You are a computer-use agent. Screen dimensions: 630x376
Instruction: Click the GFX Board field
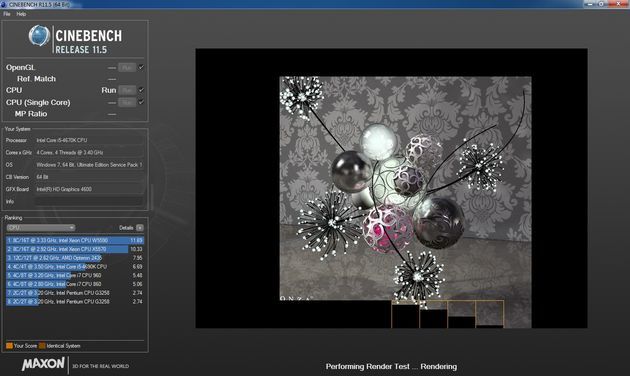(x=89, y=189)
